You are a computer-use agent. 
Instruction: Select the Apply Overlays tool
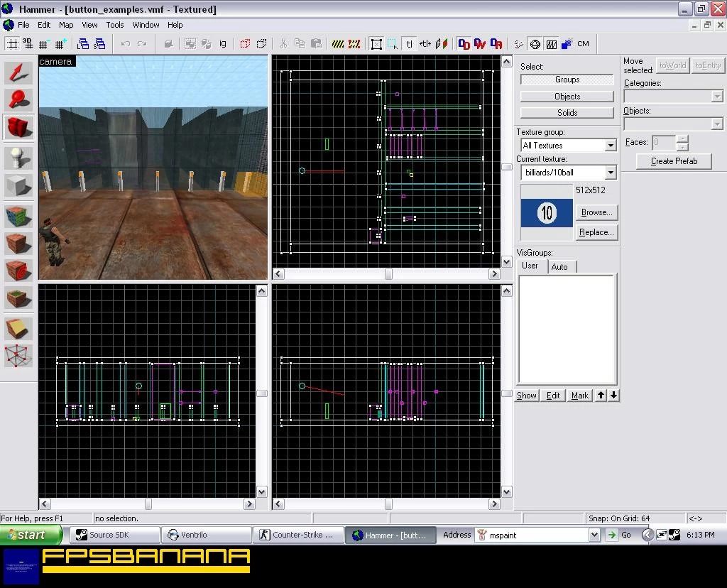(18, 298)
